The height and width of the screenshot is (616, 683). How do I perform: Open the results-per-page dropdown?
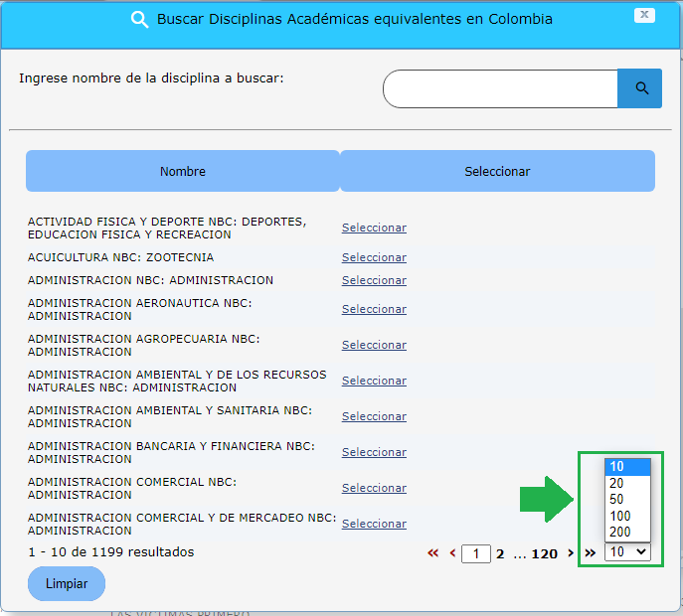pos(628,551)
